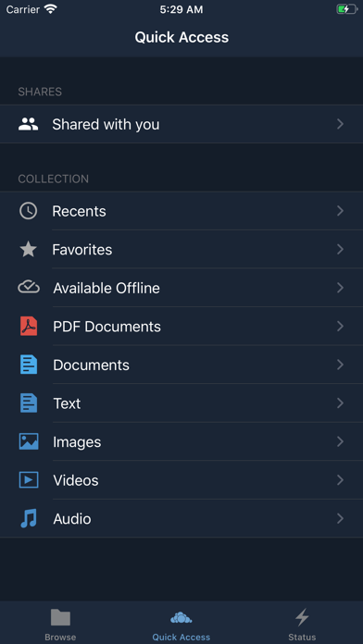Select the 'Documents' label
Viewport: 363px width, 644px height.
pos(92,365)
